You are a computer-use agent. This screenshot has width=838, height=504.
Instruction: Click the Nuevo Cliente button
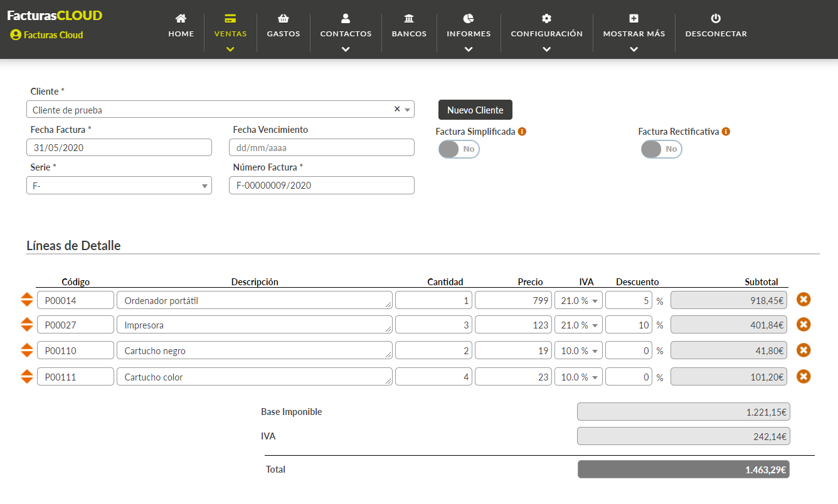pyautogui.click(x=475, y=110)
